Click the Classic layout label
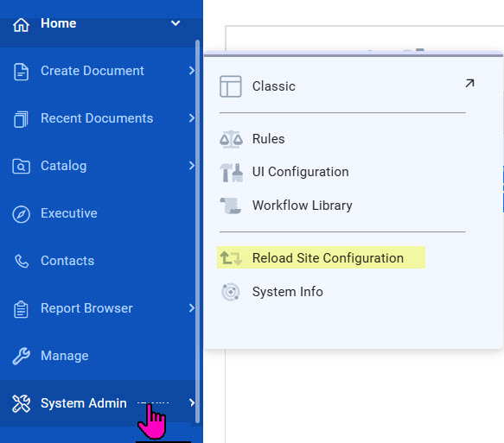The image size is (504, 443). (273, 86)
